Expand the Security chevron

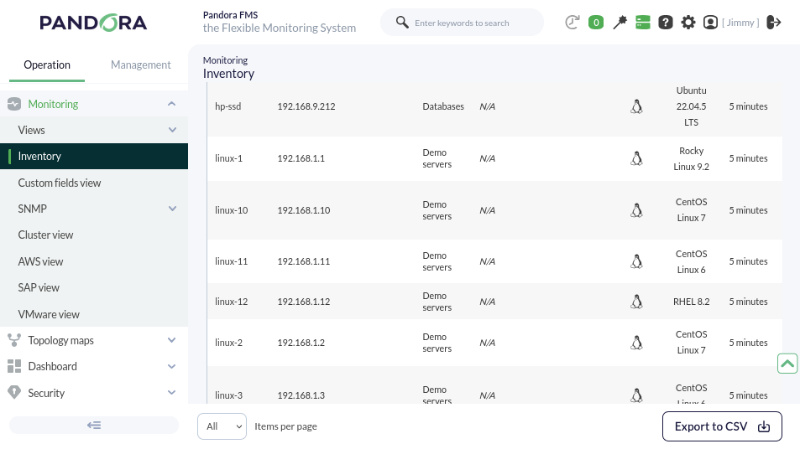(172, 392)
